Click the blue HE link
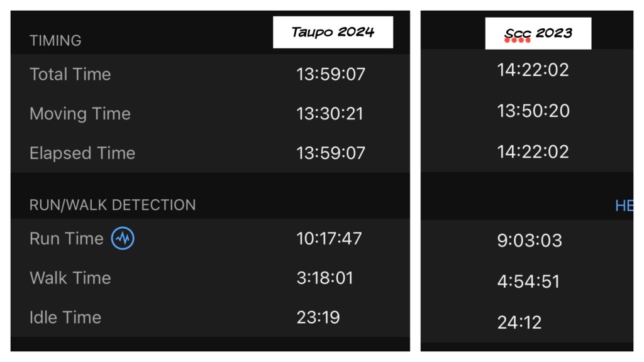 pyautogui.click(x=624, y=206)
